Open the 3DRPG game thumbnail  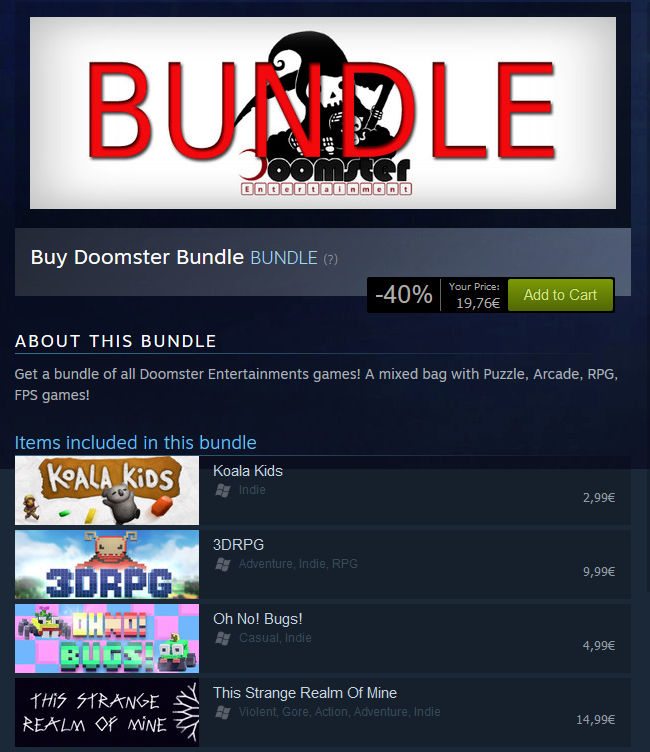coord(107,564)
